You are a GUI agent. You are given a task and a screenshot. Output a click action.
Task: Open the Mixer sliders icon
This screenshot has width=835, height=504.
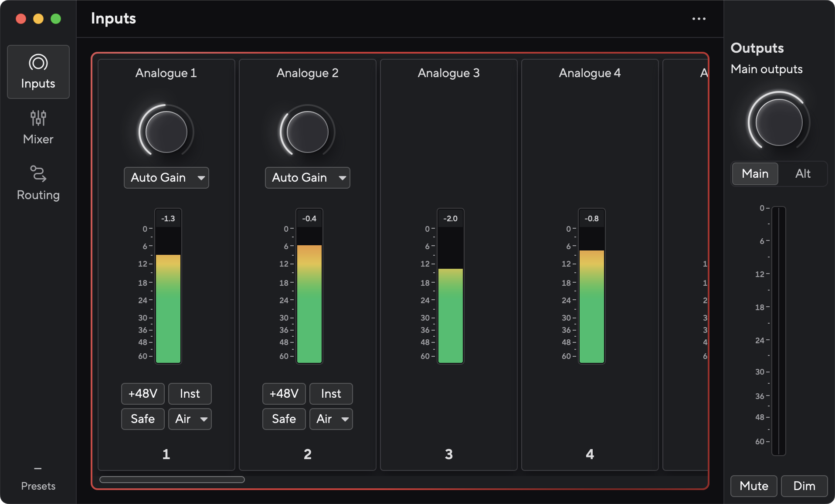[38, 118]
